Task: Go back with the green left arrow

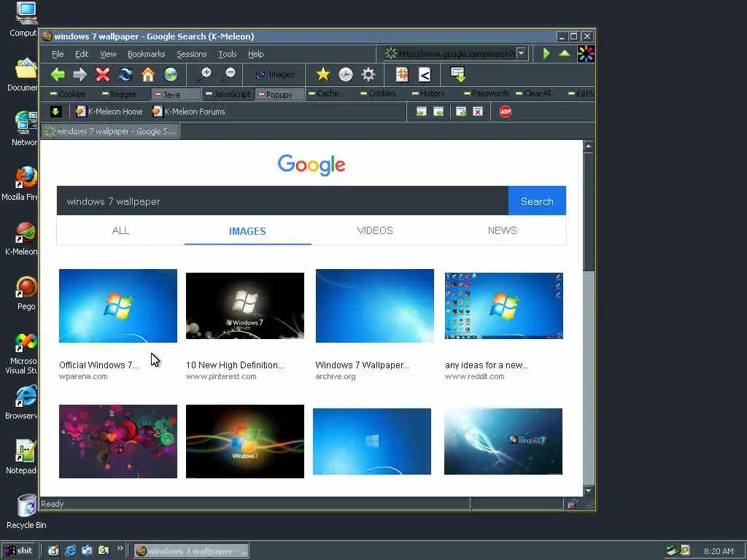Action: pos(58,74)
